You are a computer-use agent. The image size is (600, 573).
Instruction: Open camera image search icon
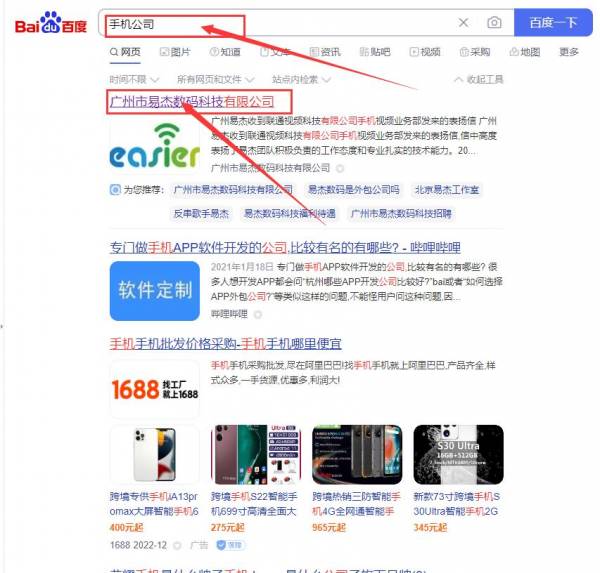[494, 23]
